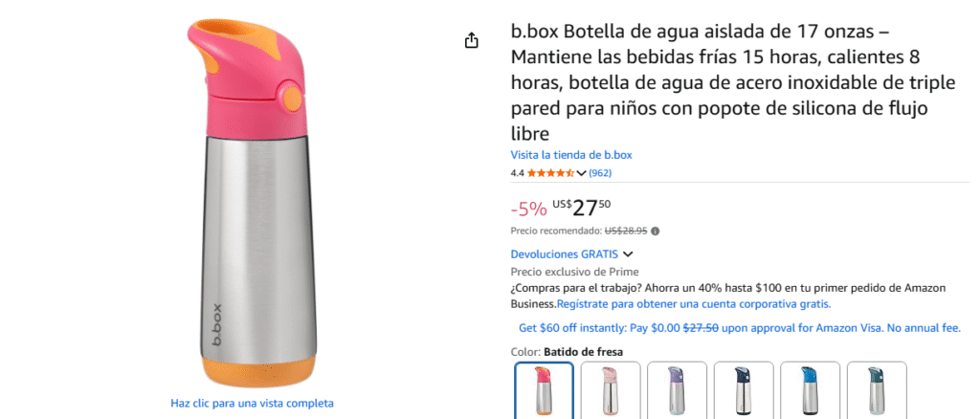Click the orange star rating icons

pyautogui.click(x=550, y=173)
